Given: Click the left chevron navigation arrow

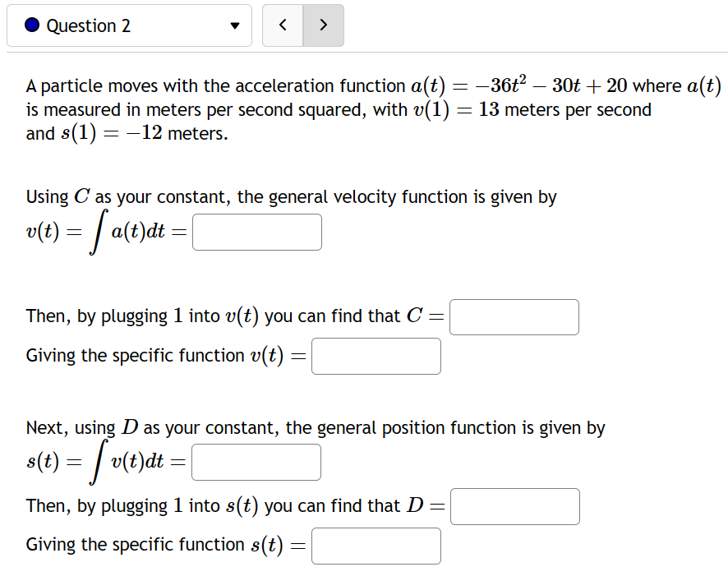Looking at the screenshot, I should point(283,25).
